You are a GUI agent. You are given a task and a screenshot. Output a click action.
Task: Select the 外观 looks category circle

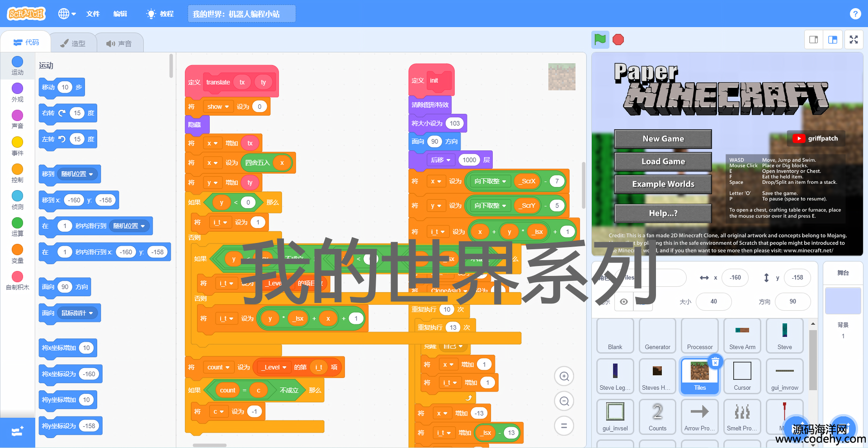(17, 89)
